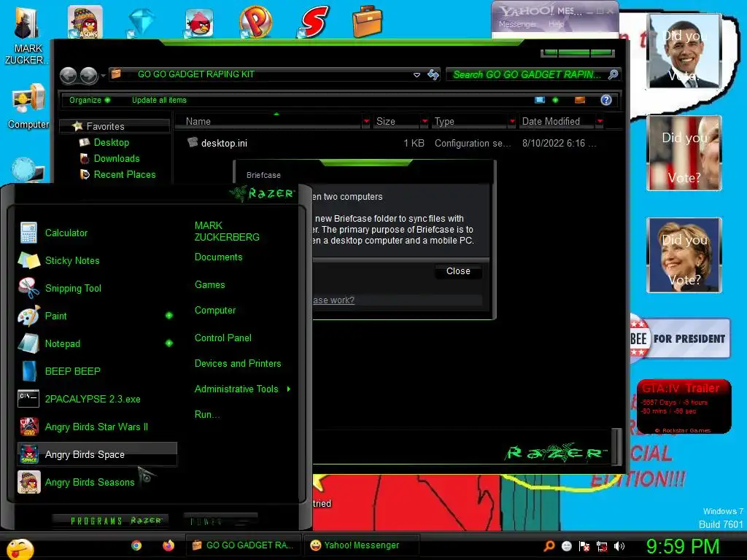Viewport: 747px width, 560px height.
Task: Click the Explorer search input field
Action: tap(528, 75)
